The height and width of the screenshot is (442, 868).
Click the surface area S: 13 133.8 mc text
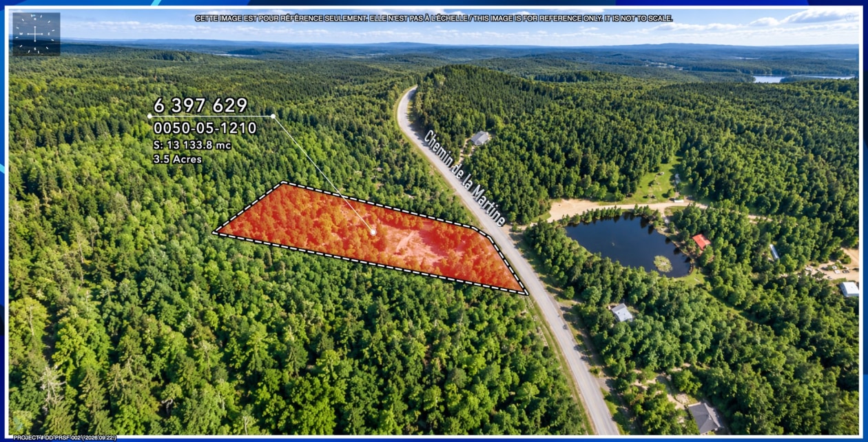pos(192,145)
